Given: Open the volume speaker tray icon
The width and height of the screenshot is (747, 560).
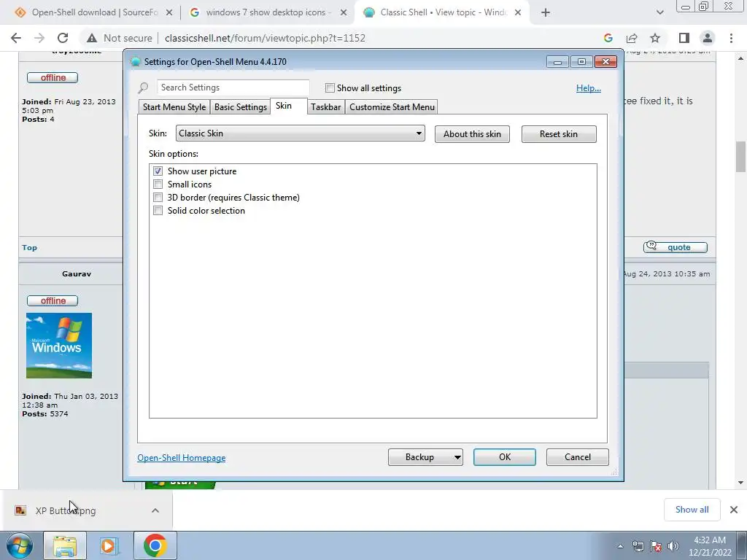Looking at the screenshot, I should coord(673,546).
